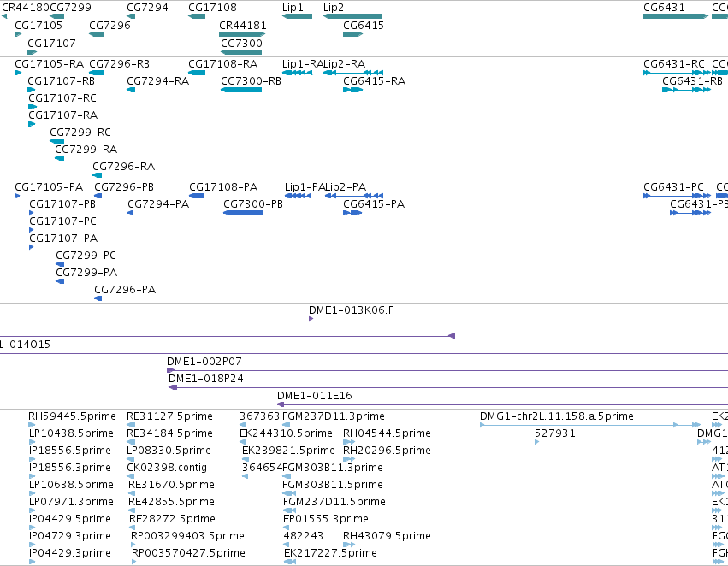Click transcript CG6431-RC

pos(677,73)
